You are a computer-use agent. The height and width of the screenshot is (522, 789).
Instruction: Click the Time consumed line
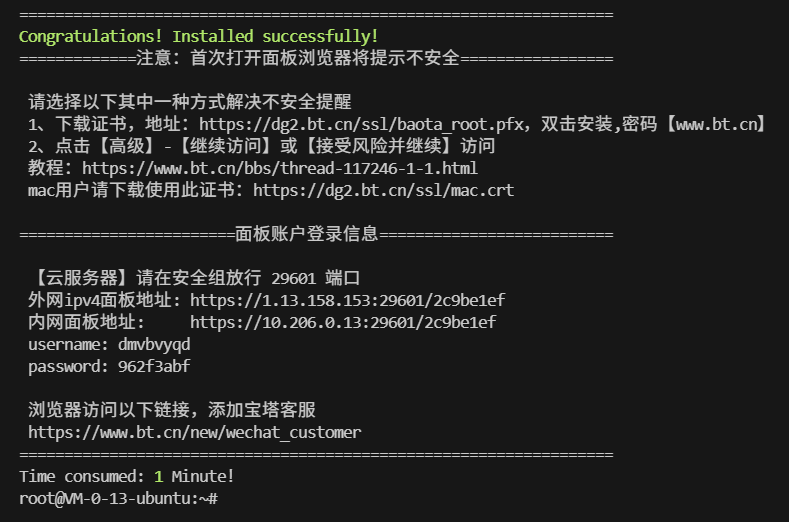coord(126,476)
